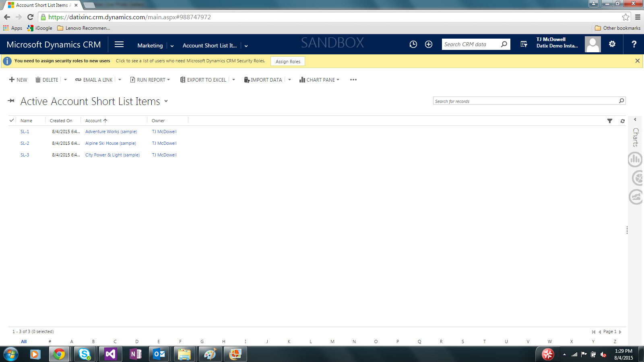Open the Marketing area in nav bar
Image resolution: width=644 pixels, height=362 pixels.
(150, 45)
